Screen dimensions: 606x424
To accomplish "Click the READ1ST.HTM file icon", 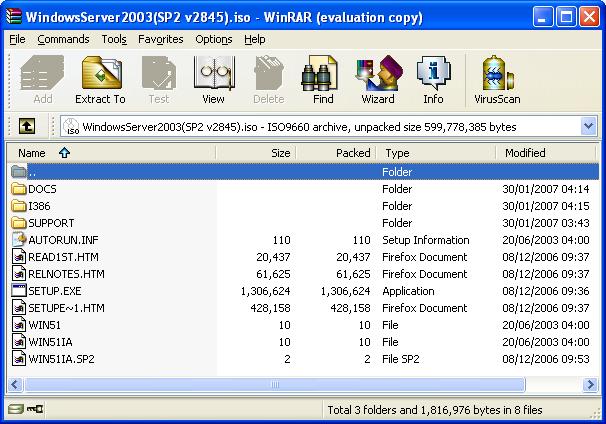I will tap(19, 257).
